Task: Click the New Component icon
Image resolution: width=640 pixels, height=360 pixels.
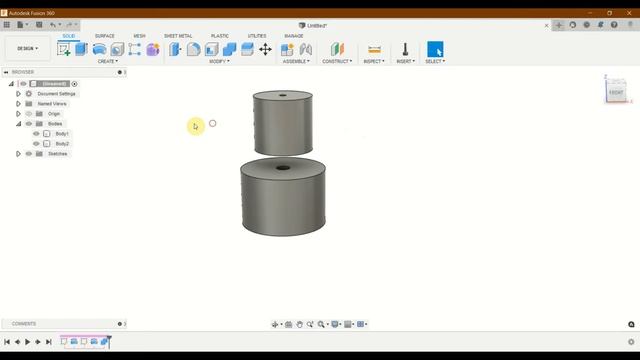Action: pos(287,49)
